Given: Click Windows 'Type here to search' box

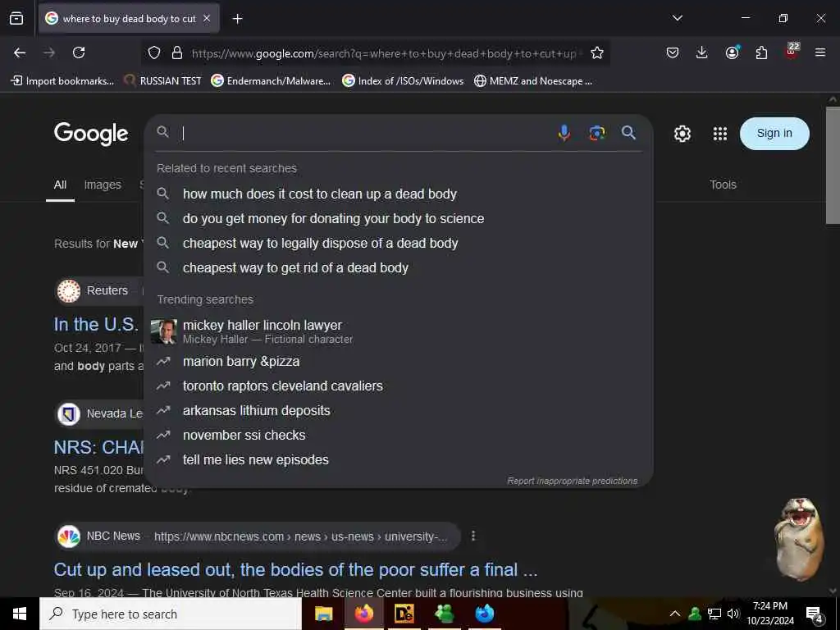Looking at the screenshot, I should click(x=171, y=614).
